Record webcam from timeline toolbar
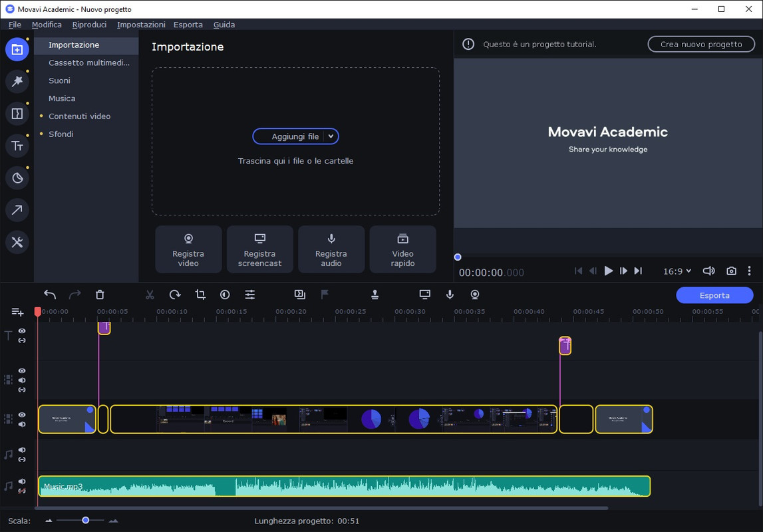Screen dimensions: 763x532 475,295
